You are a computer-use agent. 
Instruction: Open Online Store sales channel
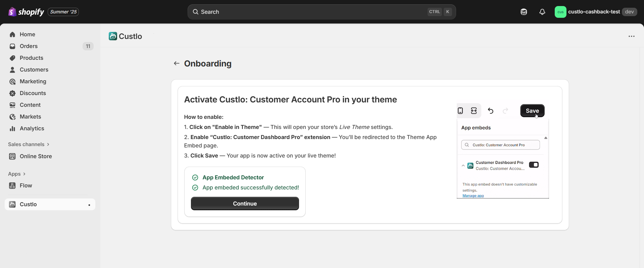click(50, 156)
